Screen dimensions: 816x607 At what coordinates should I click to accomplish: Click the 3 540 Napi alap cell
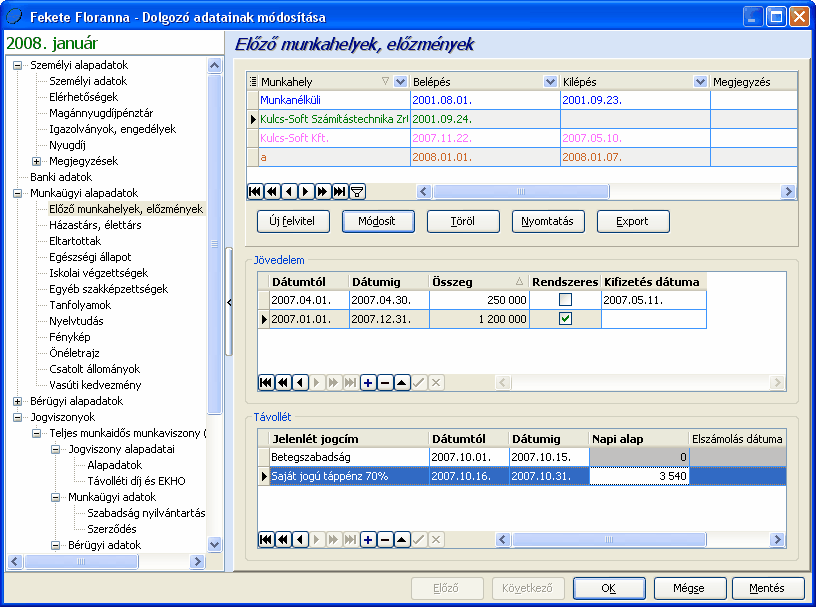click(x=640, y=476)
